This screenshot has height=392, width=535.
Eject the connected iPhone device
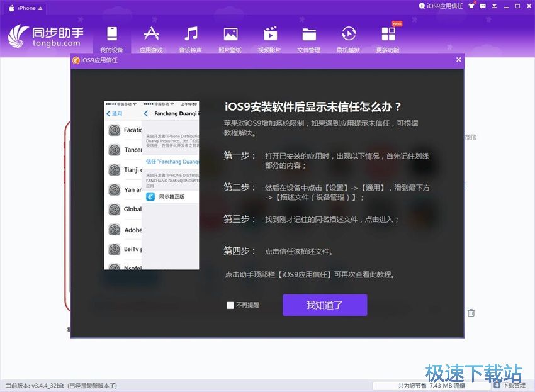click(40, 8)
